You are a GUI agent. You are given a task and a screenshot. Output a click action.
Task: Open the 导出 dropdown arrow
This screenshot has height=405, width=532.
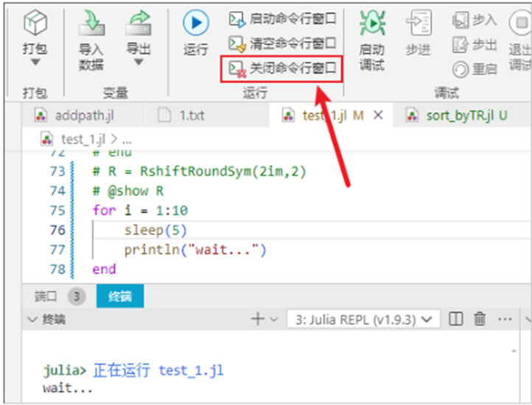tap(138, 63)
